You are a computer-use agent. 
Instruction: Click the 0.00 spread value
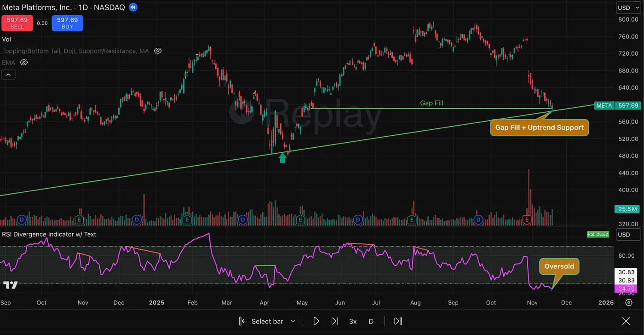(x=42, y=23)
